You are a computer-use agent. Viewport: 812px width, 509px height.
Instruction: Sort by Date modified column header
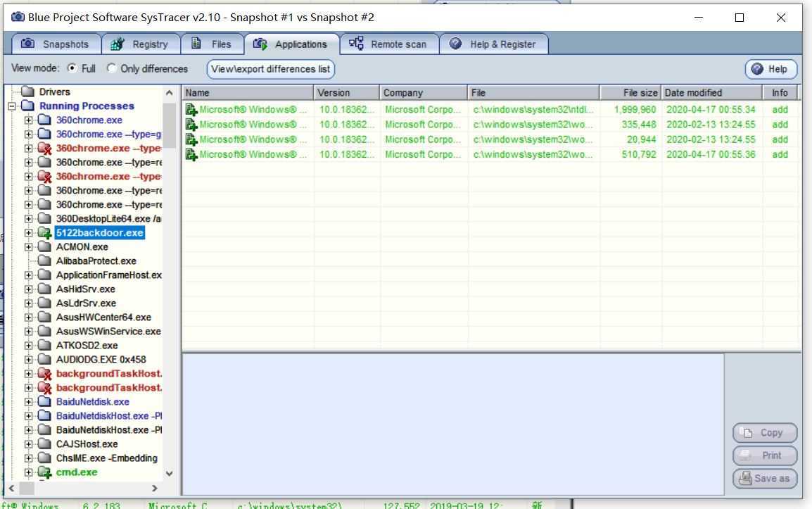712,93
